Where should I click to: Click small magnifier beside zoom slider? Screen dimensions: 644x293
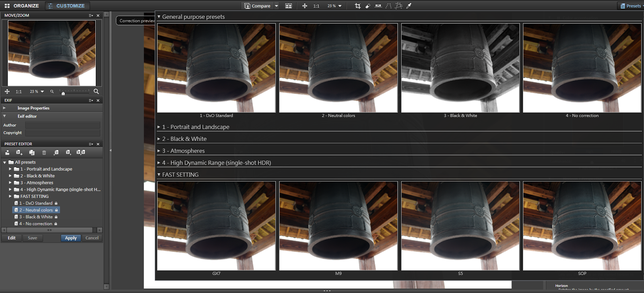pos(52,91)
